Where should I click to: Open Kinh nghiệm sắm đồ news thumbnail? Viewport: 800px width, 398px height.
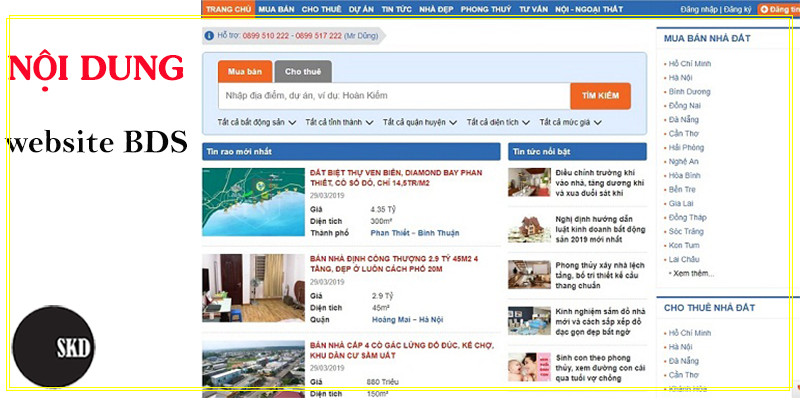[x=529, y=321]
